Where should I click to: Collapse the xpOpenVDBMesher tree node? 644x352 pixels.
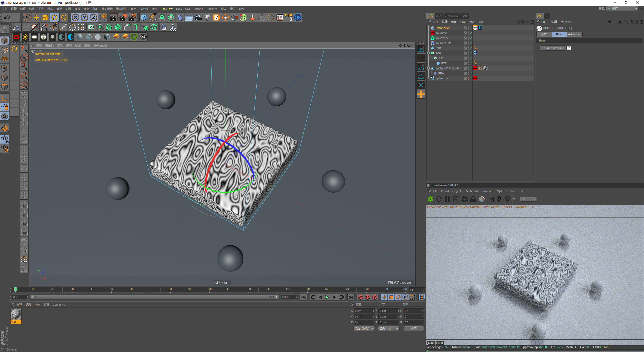(x=429, y=68)
